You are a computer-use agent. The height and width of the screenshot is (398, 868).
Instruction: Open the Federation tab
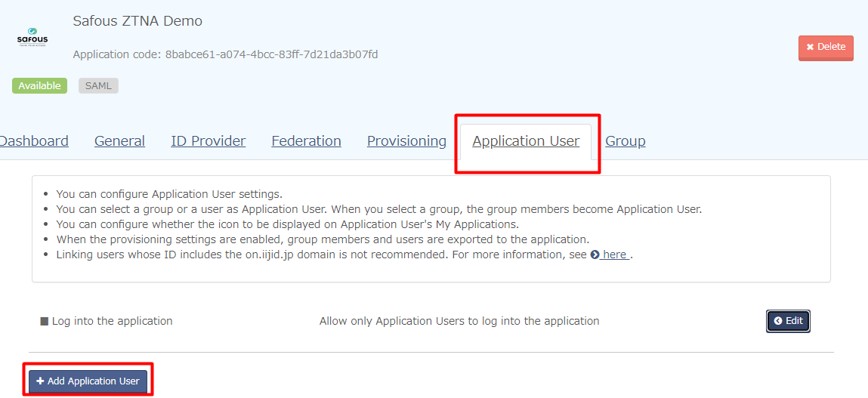pyautogui.click(x=306, y=141)
